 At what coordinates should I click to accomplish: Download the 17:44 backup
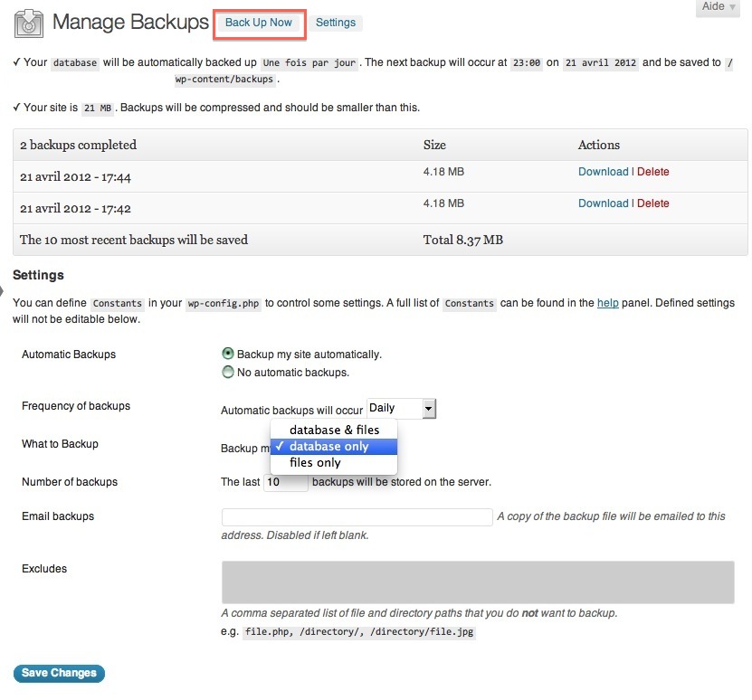coord(603,172)
